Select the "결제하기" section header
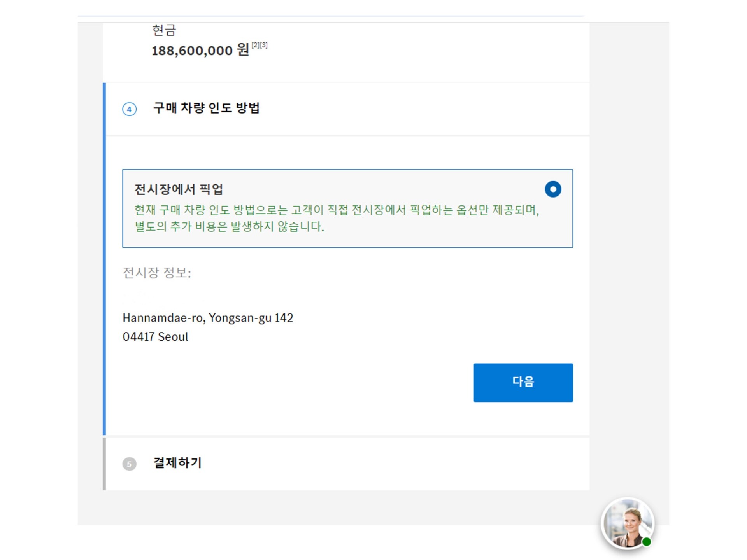The height and width of the screenshot is (560, 747). 176,462
